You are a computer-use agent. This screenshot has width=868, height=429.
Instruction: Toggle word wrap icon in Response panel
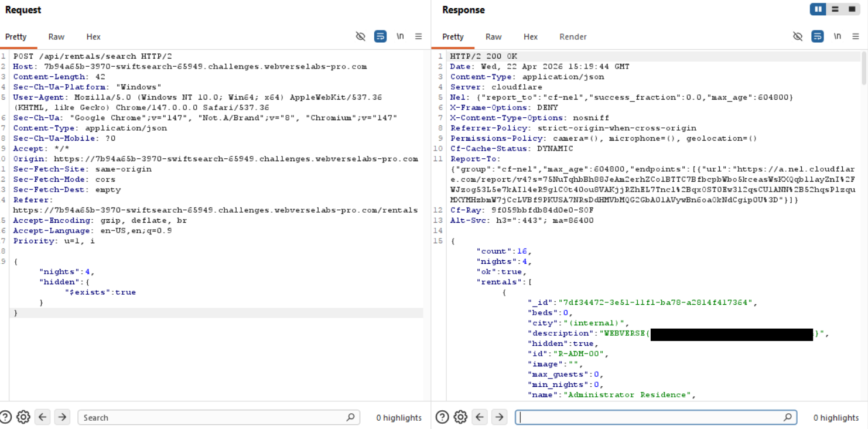point(818,36)
